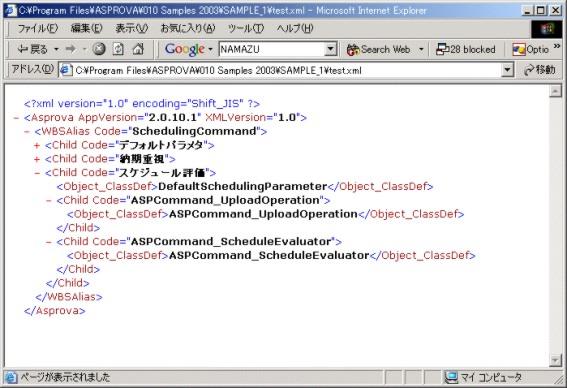
Task: Close the Internet Explorer window
Action: (x=555, y=10)
